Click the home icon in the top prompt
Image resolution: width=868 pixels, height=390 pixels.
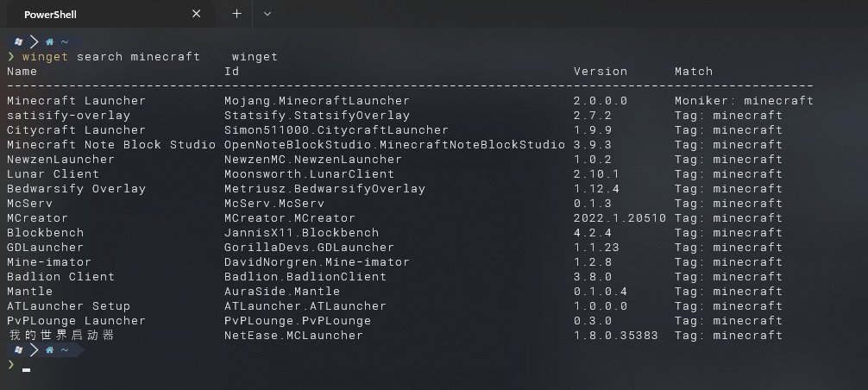click(x=49, y=42)
